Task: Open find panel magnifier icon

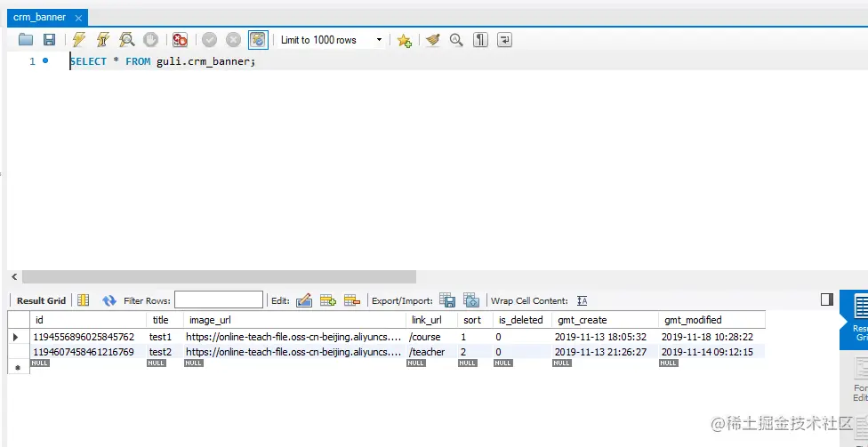Action: coord(456,39)
